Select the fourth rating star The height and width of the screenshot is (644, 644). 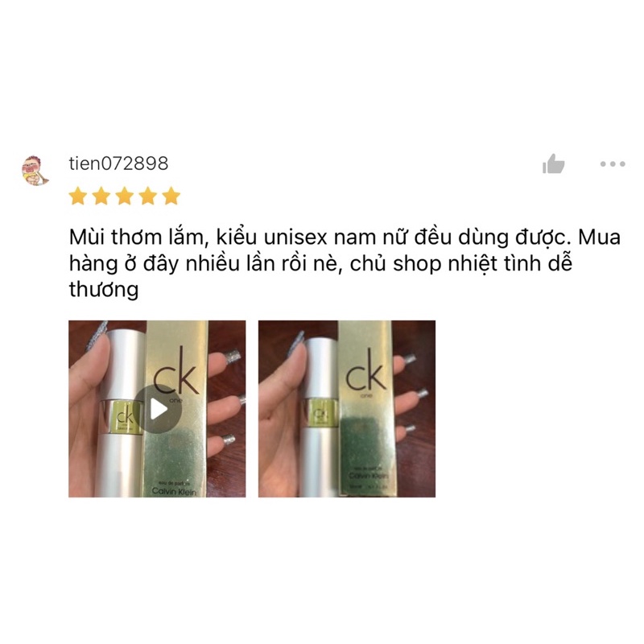coord(148,196)
